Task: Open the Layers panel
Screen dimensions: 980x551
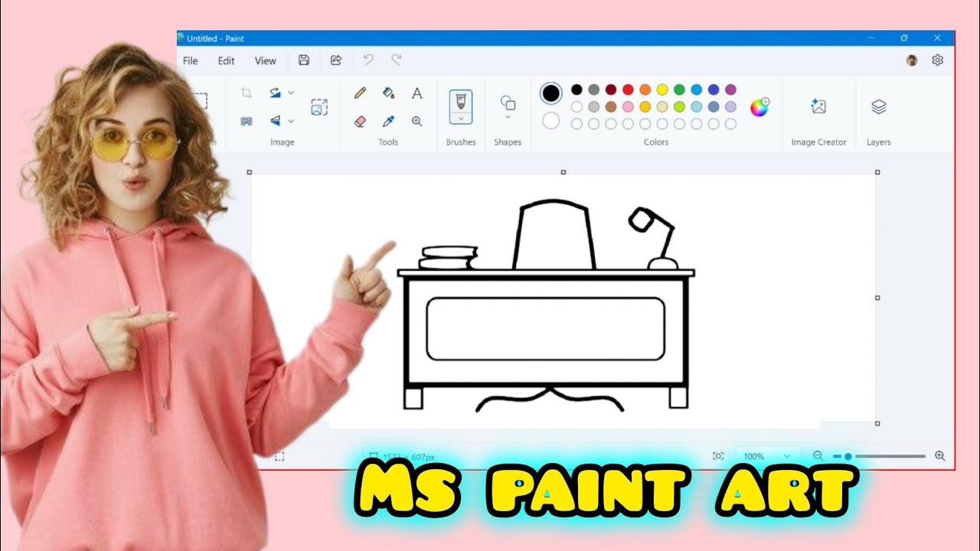Action: [x=879, y=106]
